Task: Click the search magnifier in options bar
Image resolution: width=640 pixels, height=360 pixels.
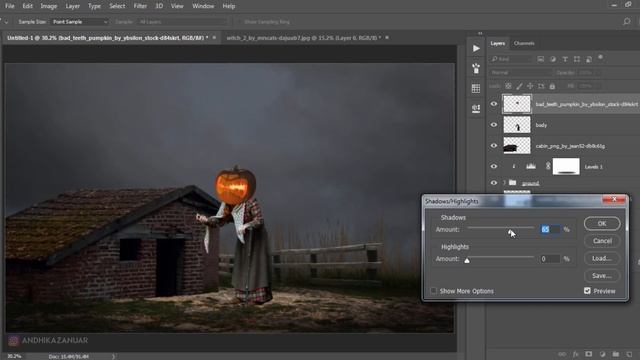Action: (x=627, y=22)
